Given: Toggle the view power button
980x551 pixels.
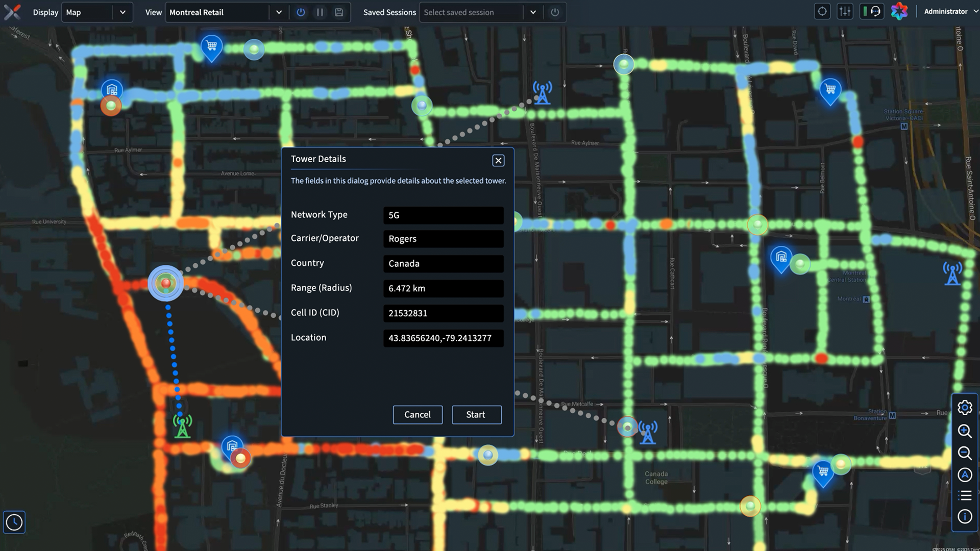Looking at the screenshot, I should pos(301,12).
